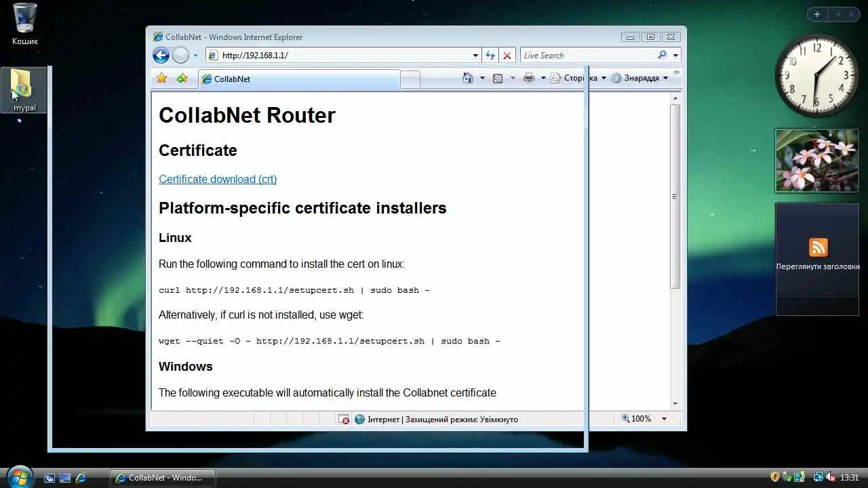Click inside the Live Search box
The height and width of the screenshot is (488, 868).
(587, 56)
